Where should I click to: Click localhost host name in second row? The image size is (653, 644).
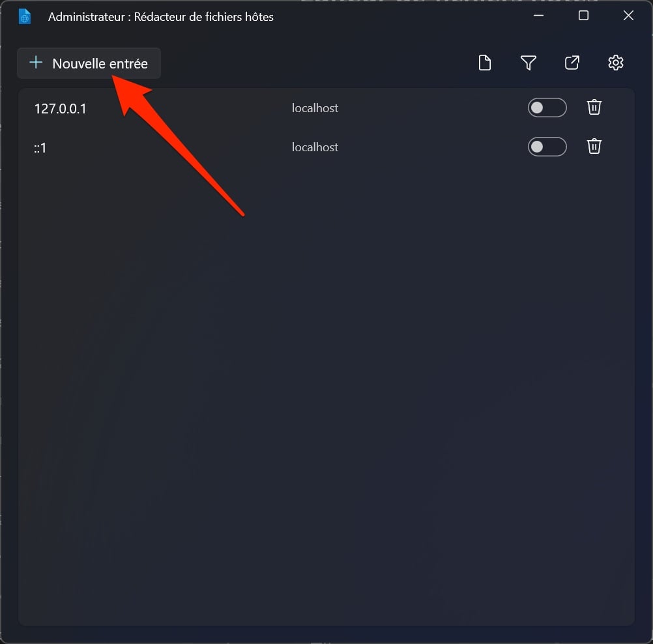pos(315,147)
